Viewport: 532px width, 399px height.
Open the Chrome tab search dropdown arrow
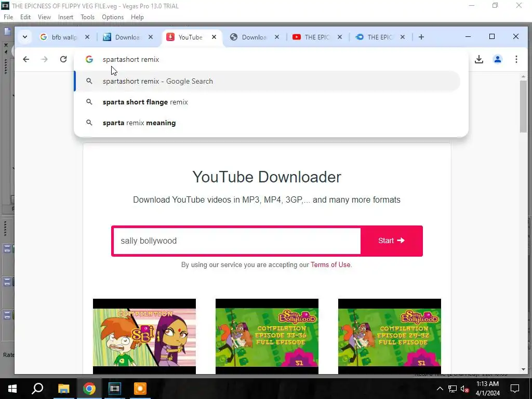click(x=25, y=37)
